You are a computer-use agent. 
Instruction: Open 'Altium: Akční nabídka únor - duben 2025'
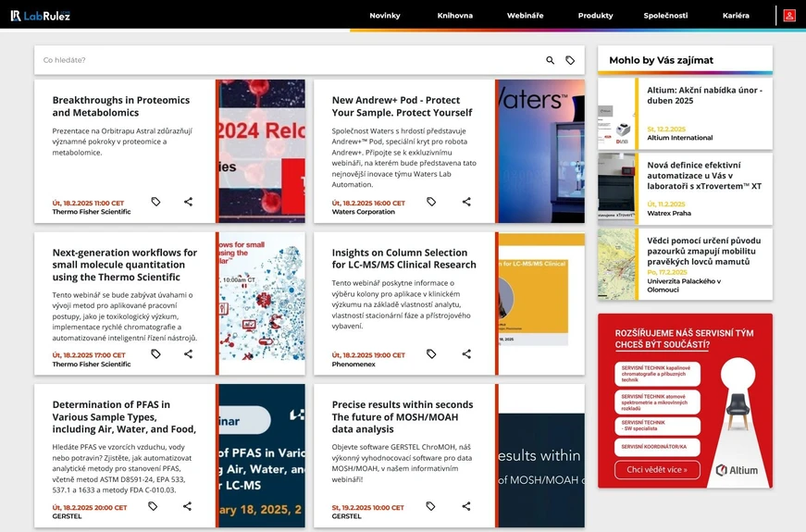click(x=704, y=95)
